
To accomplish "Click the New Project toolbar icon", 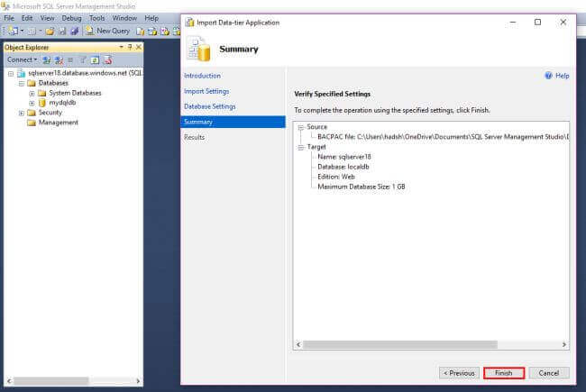I will 14,31.
